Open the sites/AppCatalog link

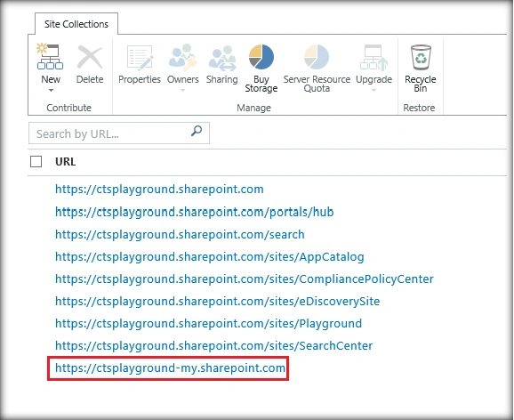pos(210,257)
